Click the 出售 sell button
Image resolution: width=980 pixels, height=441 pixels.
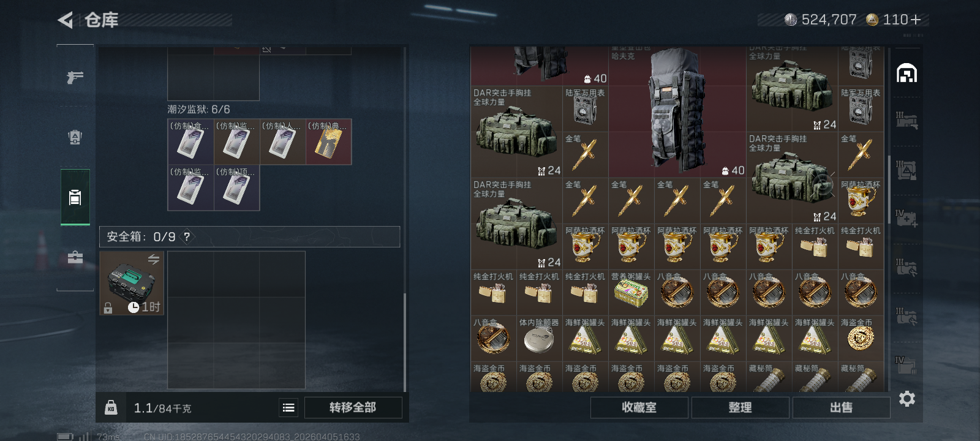[x=841, y=407]
